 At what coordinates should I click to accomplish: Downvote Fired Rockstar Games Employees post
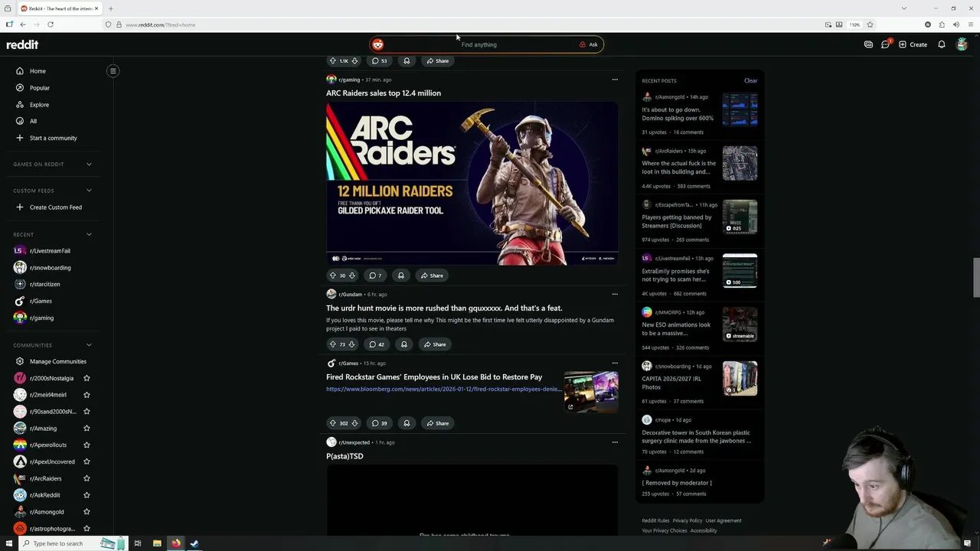click(x=354, y=423)
